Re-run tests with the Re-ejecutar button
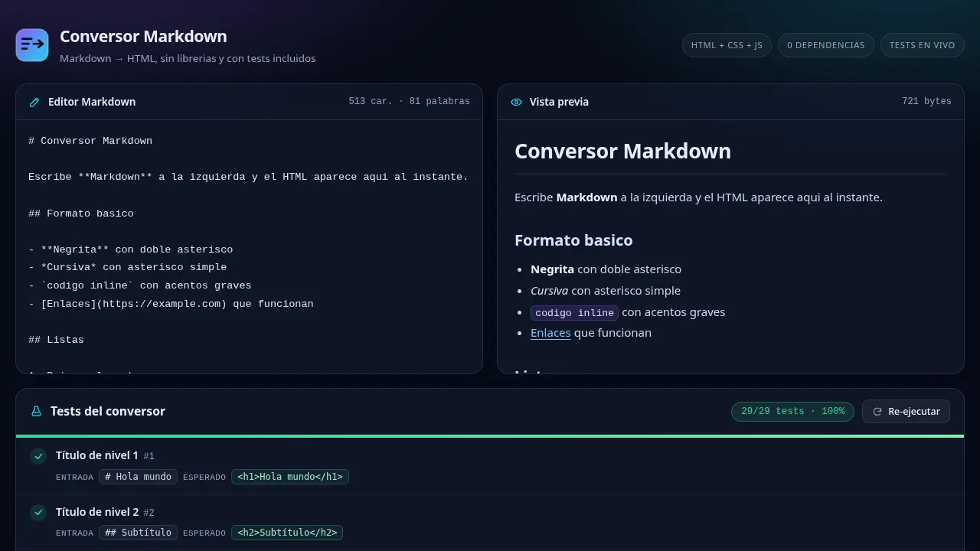980x551 pixels. (x=906, y=411)
